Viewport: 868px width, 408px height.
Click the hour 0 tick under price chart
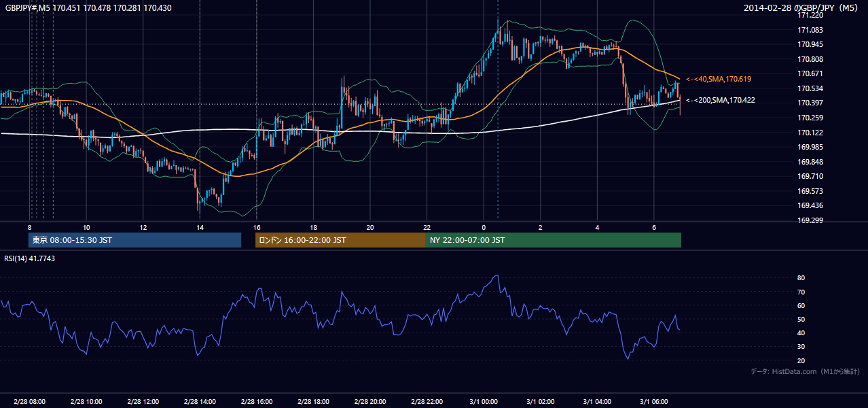click(484, 227)
